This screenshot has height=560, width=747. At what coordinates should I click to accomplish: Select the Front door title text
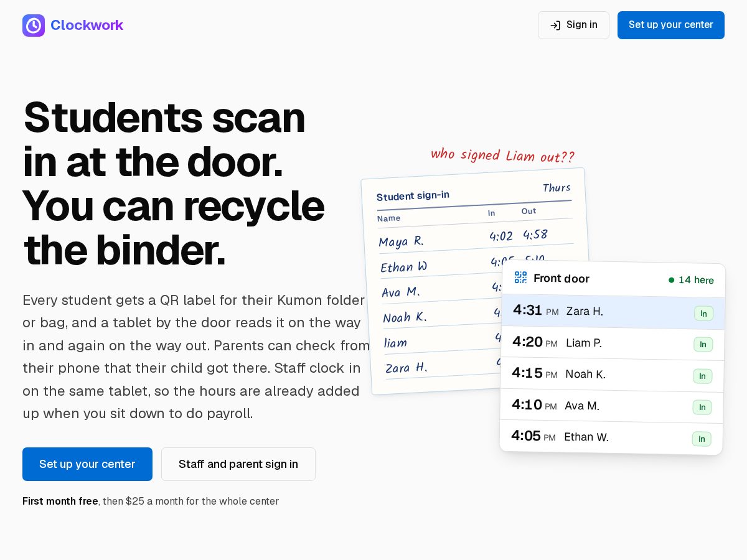point(561,279)
